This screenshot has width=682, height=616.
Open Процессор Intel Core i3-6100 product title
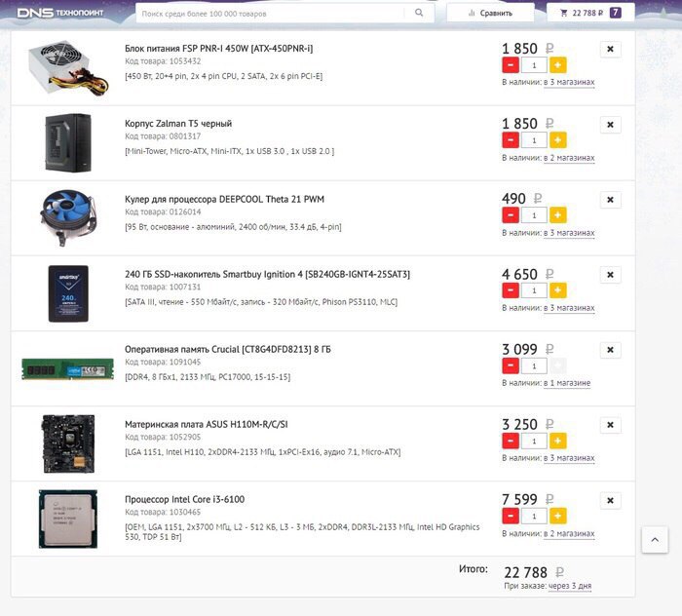184,499
